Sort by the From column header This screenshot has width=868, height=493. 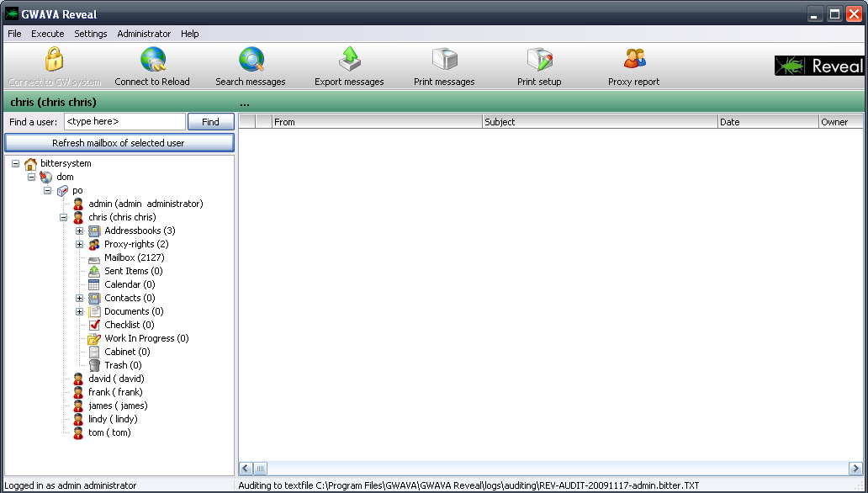[377, 122]
